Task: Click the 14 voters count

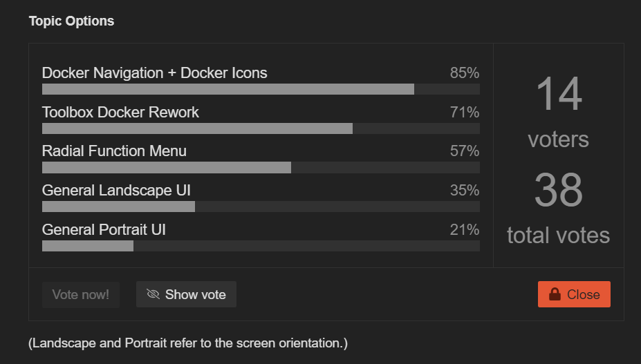Action: tap(559, 94)
